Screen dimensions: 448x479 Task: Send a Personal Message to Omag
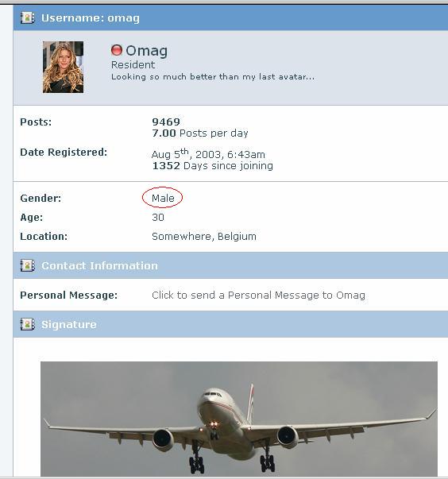click(x=258, y=295)
